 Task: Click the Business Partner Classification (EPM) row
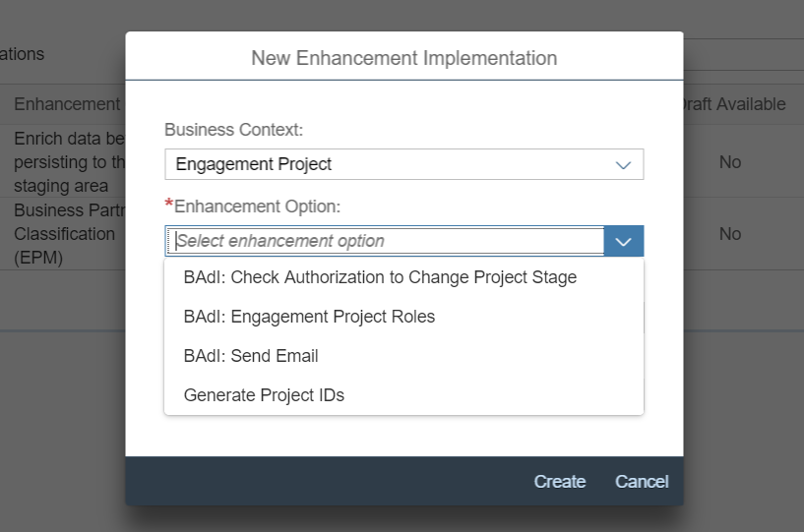tap(65, 234)
